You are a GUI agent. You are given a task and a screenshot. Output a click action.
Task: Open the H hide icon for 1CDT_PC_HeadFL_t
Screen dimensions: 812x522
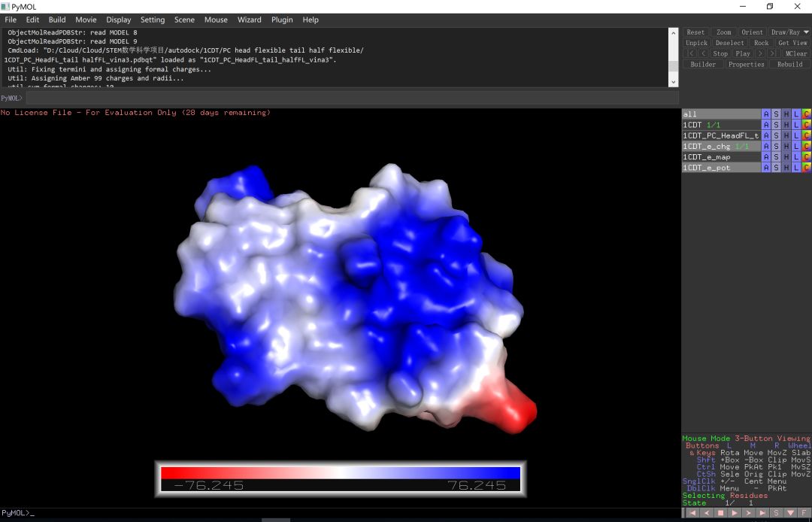[x=786, y=135]
